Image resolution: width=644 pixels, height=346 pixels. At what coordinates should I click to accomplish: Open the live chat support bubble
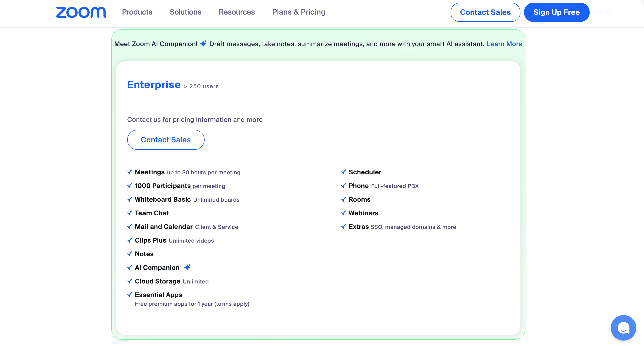click(x=623, y=328)
